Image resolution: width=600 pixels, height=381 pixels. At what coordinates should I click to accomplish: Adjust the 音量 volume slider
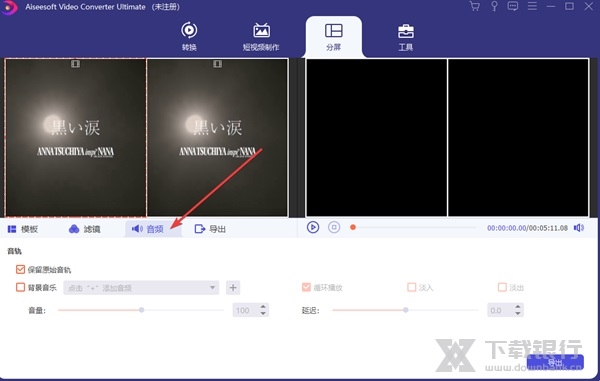(x=141, y=310)
